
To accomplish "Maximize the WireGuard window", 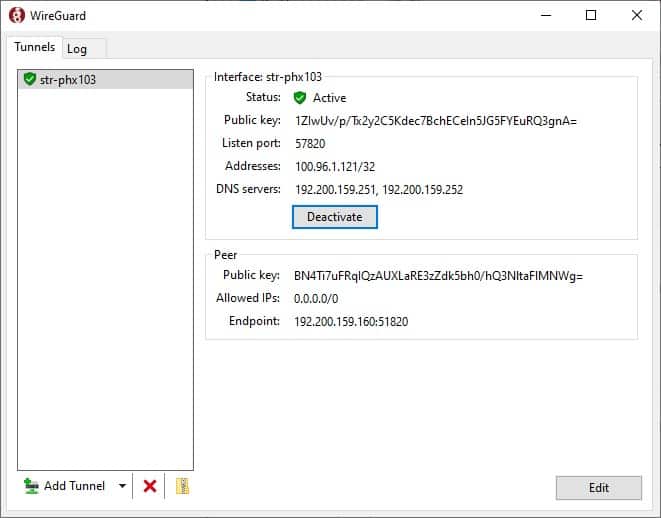I will pyautogui.click(x=591, y=15).
